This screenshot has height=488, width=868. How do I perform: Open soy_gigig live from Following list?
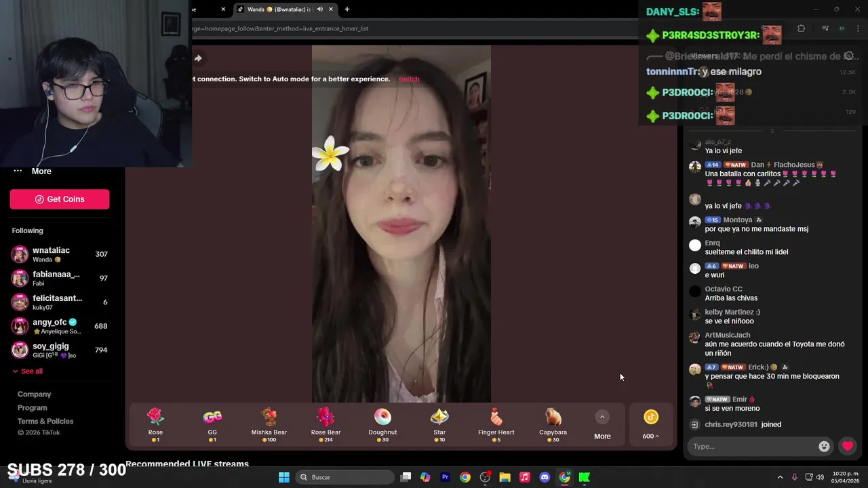[x=60, y=350]
